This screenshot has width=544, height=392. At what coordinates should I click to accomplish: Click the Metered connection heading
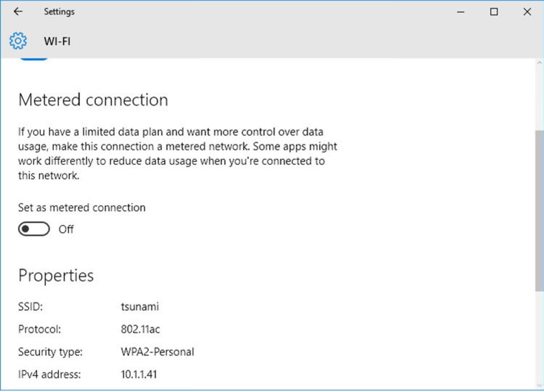[x=93, y=100]
